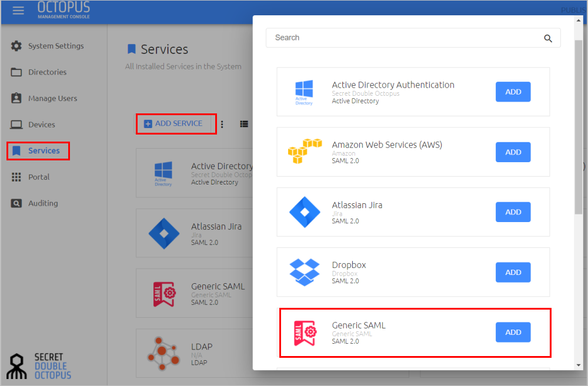Screen dimensions: 588x386
Task: Open the three-dot more options menu
Action: (222, 124)
